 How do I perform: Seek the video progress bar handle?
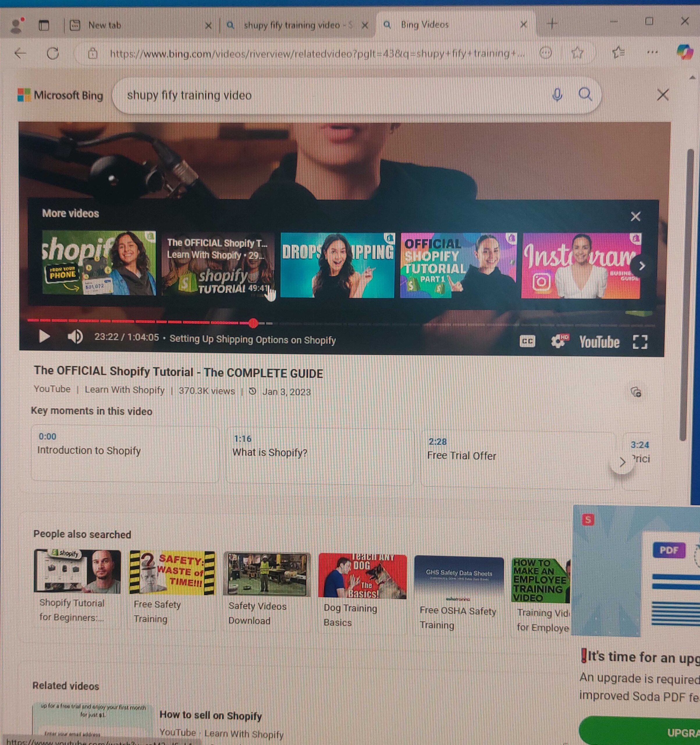pyautogui.click(x=253, y=323)
